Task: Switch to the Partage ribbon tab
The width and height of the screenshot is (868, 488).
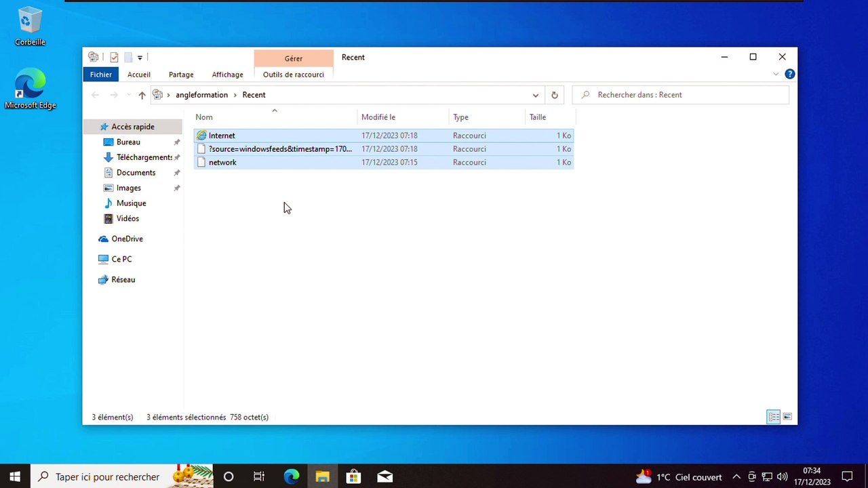Action: coord(181,75)
